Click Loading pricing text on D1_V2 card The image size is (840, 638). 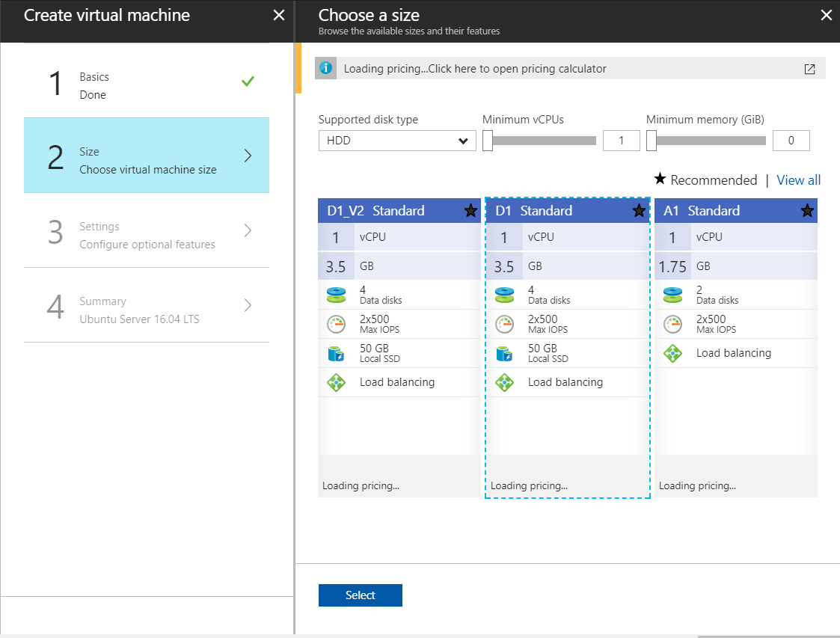[x=361, y=486]
